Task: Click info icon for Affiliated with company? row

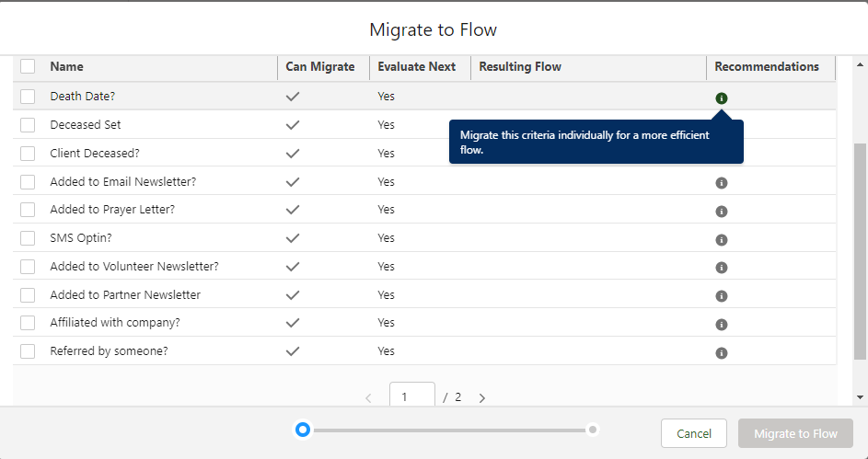Action: [x=722, y=325]
